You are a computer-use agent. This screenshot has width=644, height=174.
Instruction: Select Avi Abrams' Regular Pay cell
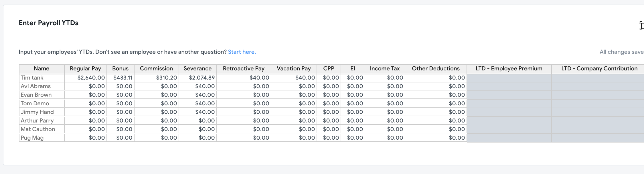click(86, 86)
